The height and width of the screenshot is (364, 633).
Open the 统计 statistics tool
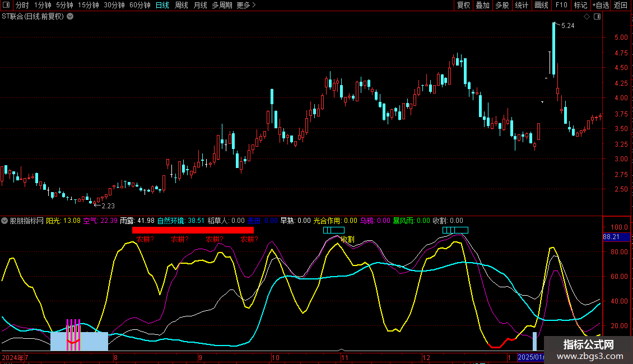tap(522, 5)
